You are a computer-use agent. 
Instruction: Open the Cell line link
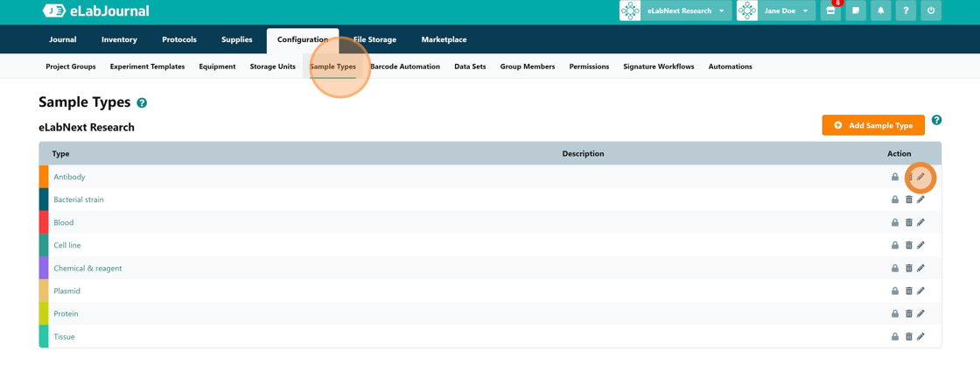pyautogui.click(x=66, y=245)
